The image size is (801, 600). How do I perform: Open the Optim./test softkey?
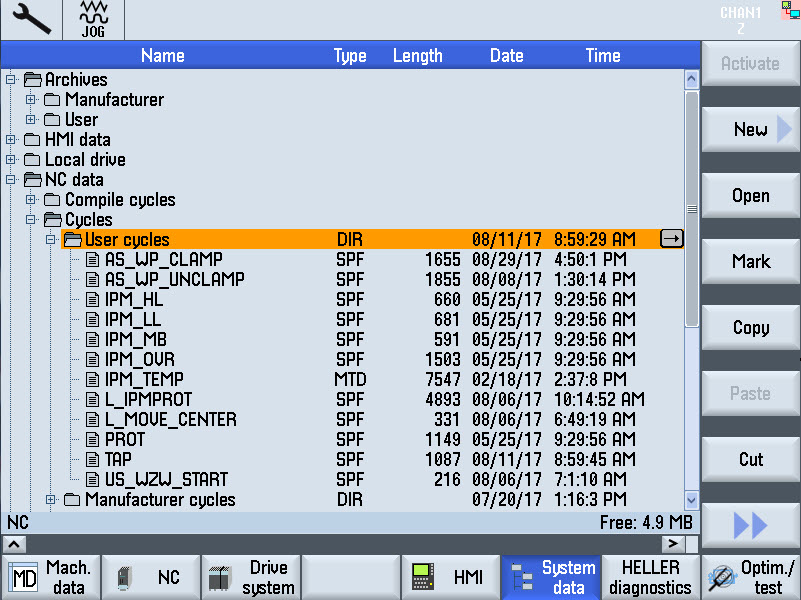click(x=750, y=577)
